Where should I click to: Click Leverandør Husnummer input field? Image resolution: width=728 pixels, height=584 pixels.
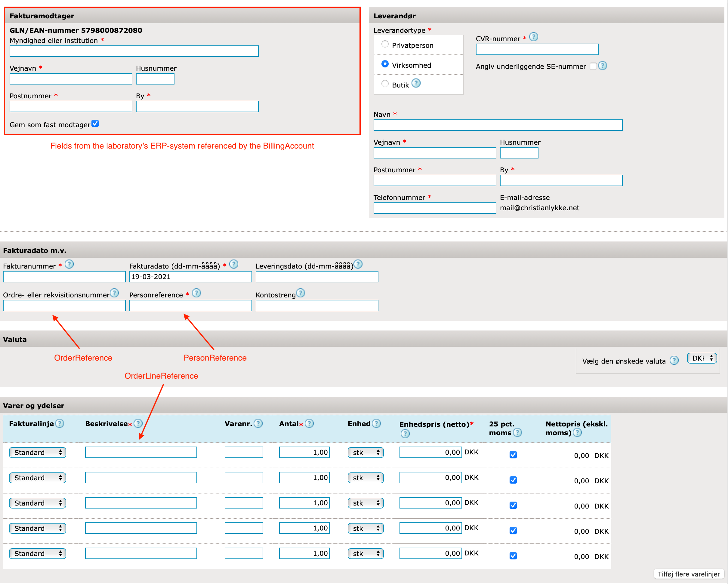pyautogui.click(x=519, y=153)
